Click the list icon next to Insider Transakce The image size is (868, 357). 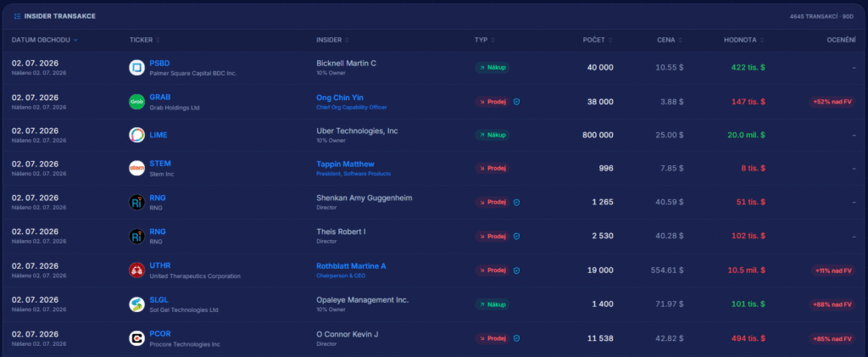click(x=17, y=17)
